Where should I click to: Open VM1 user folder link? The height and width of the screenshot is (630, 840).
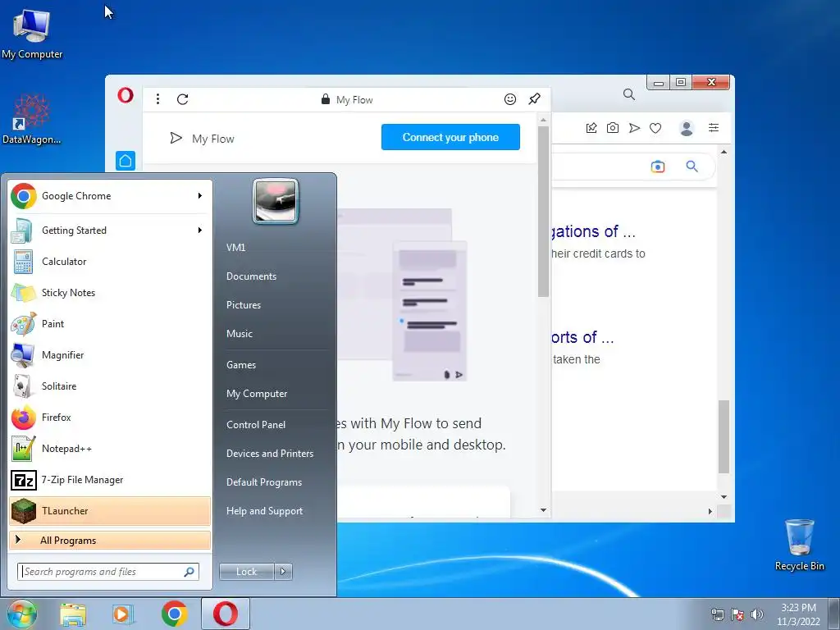pyautogui.click(x=235, y=248)
